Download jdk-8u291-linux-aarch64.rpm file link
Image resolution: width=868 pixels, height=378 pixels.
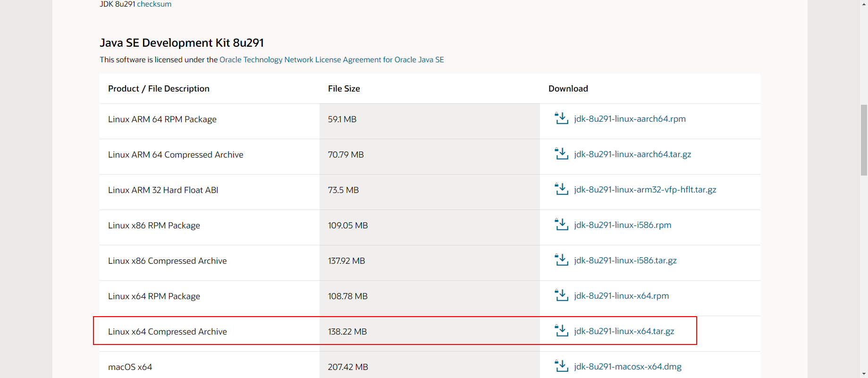point(630,119)
